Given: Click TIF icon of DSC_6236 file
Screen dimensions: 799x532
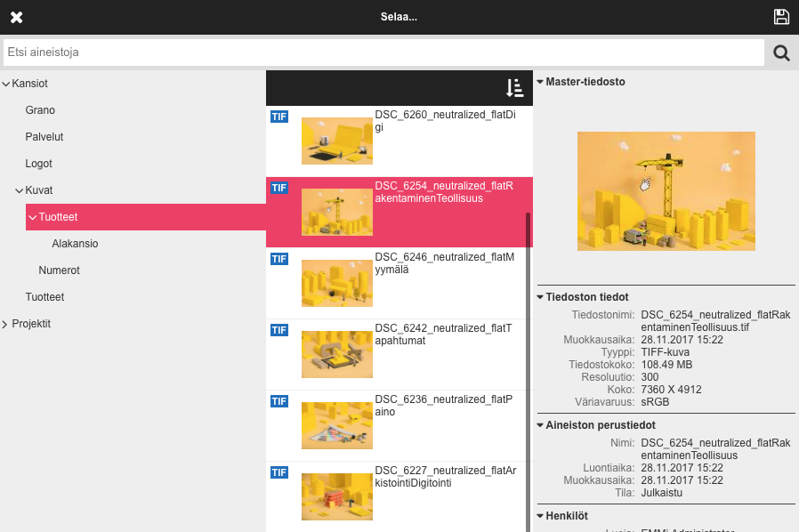Looking at the screenshot, I should 279,401.
